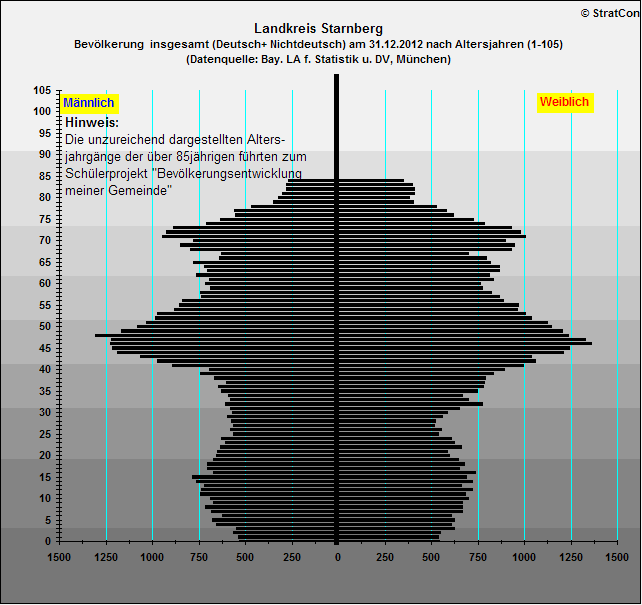Click the Schülerprojekt note text line
The image size is (642, 605).
coord(185,173)
